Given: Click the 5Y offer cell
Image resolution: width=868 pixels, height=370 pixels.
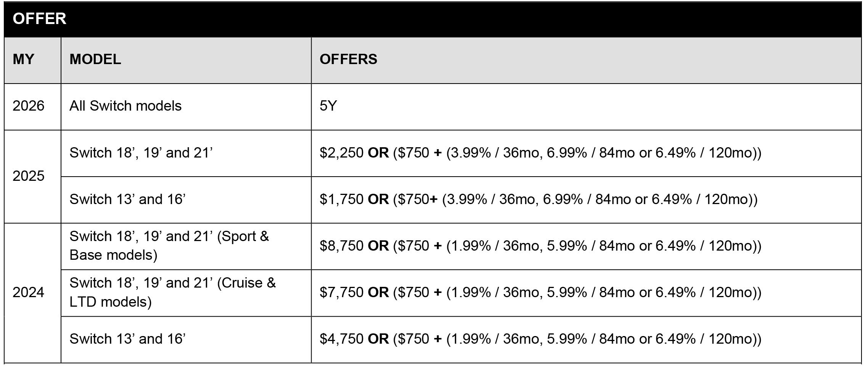Looking at the screenshot, I should click(x=328, y=106).
